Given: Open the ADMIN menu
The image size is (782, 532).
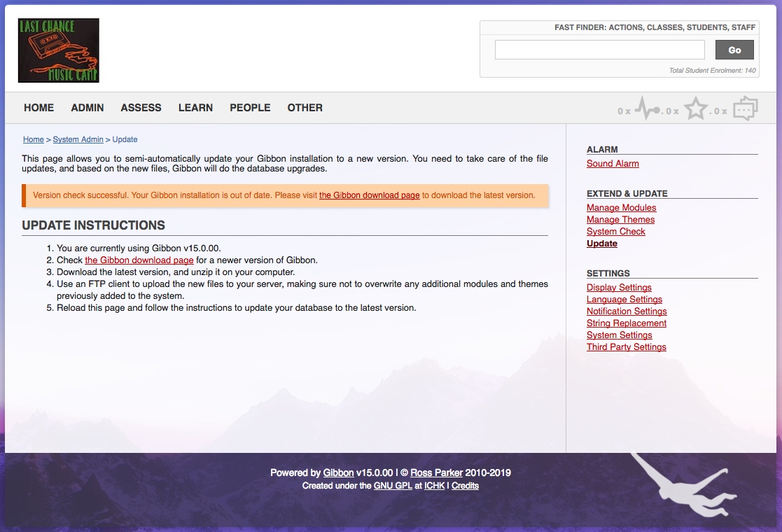Looking at the screenshot, I should click(88, 108).
